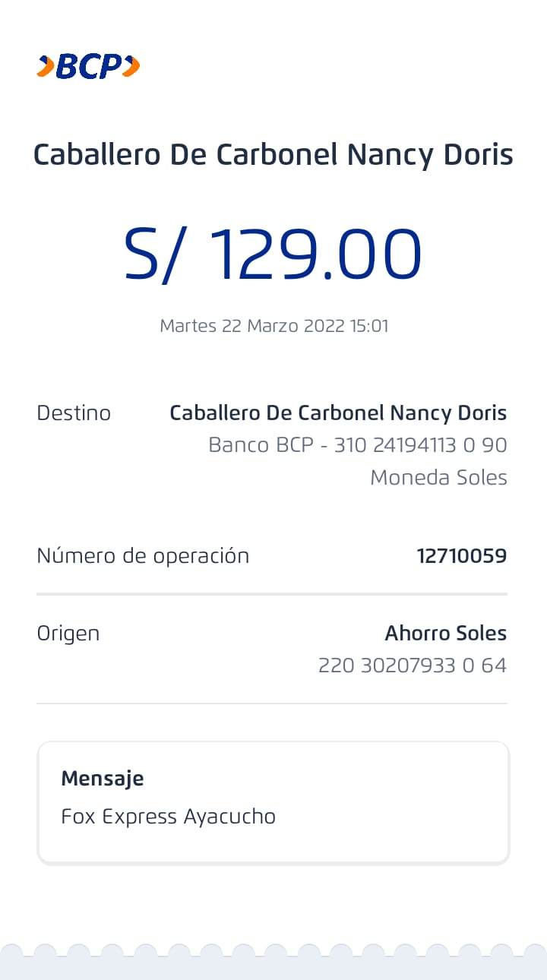Screen dimensions: 547x980
Task: Select the Ahorro Soles account name
Action: pyautogui.click(x=446, y=633)
